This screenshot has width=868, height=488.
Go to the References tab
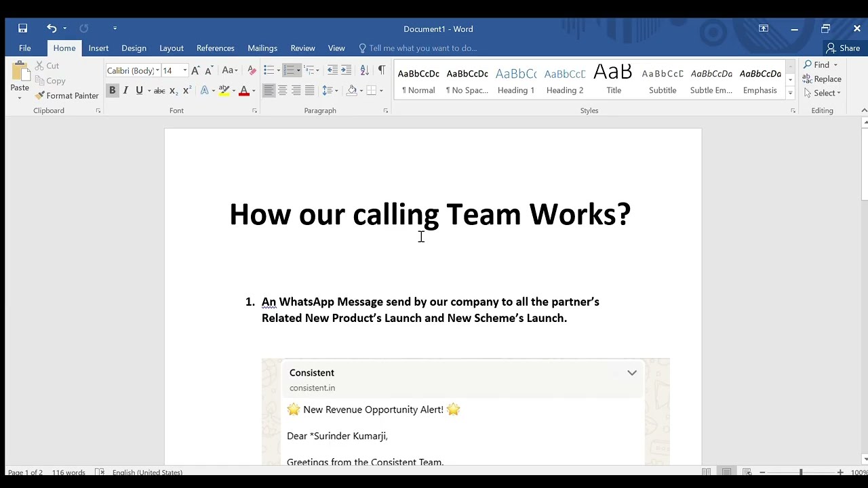(216, 48)
